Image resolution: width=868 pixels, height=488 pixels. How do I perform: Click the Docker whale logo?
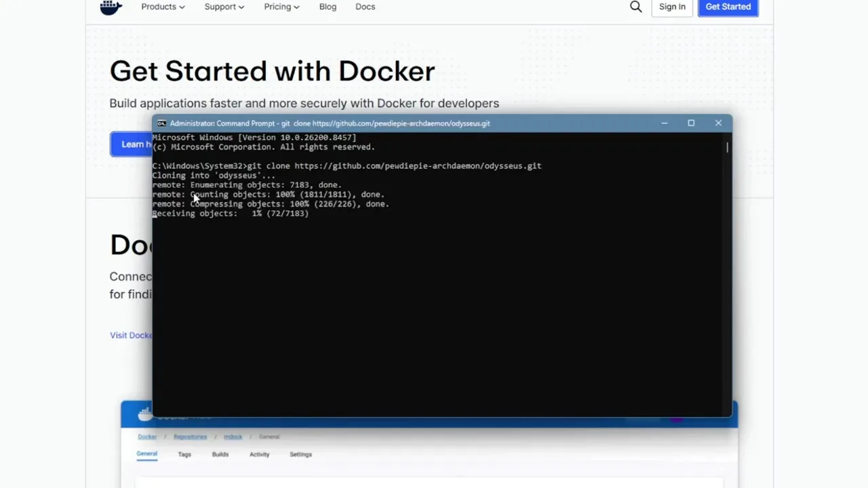tap(111, 7)
